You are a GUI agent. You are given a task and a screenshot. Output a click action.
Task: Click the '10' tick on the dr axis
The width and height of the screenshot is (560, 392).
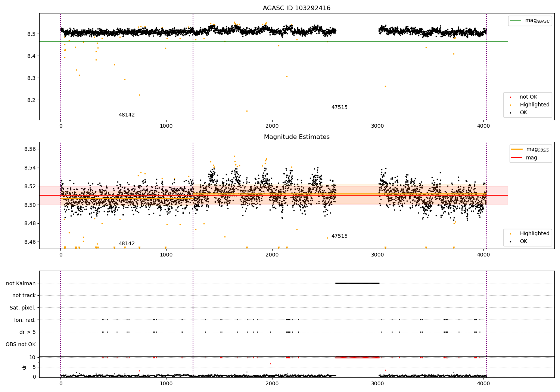(x=32, y=357)
